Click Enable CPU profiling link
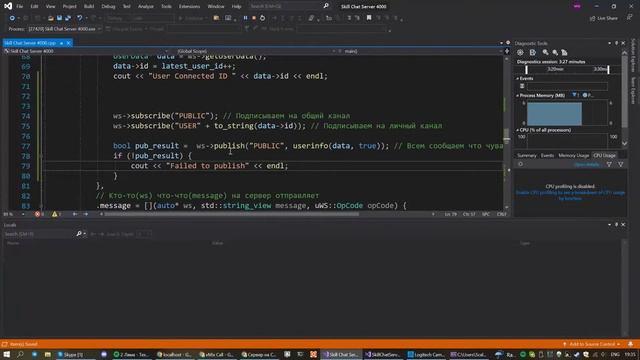Image resolution: width=640 pixels, height=360 pixels. [x=570, y=195]
